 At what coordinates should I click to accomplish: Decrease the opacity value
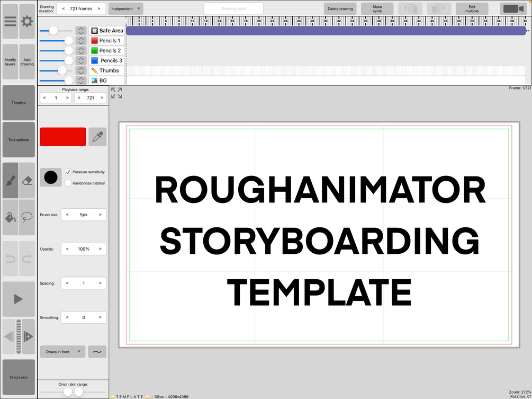tap(67, 249)
